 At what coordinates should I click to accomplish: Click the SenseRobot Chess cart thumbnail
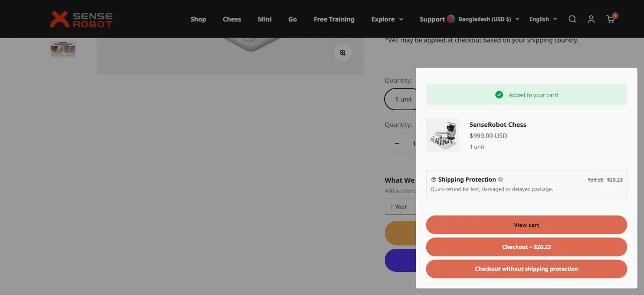tap(443, 135)
